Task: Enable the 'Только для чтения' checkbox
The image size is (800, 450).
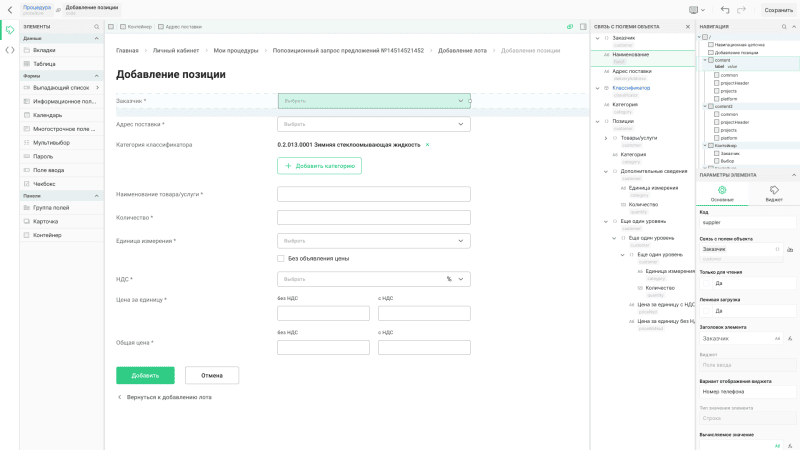Action: pyautogui.click(x=706, y=283)
